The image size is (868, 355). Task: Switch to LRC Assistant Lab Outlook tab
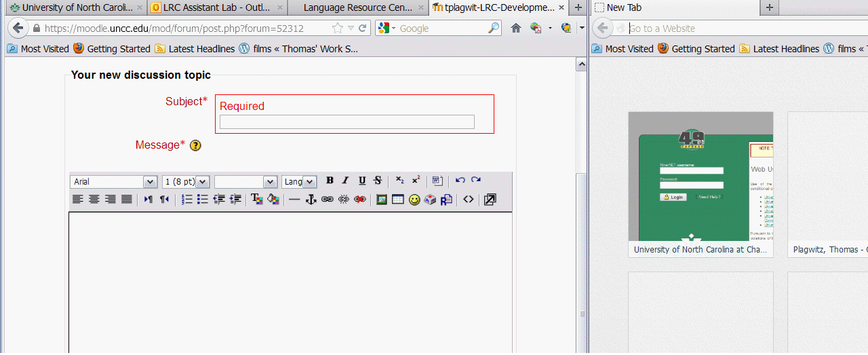coord(210,8)
